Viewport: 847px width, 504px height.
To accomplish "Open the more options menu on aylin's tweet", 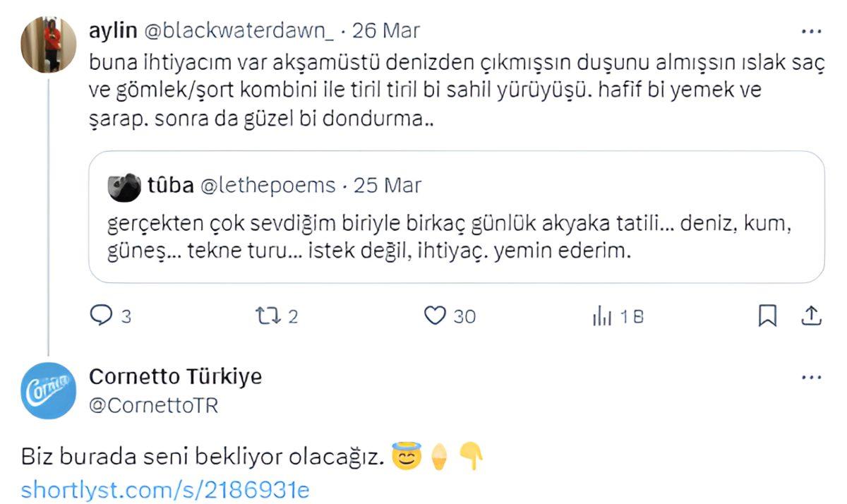I will pyautogui.click(x=812, y=31).
